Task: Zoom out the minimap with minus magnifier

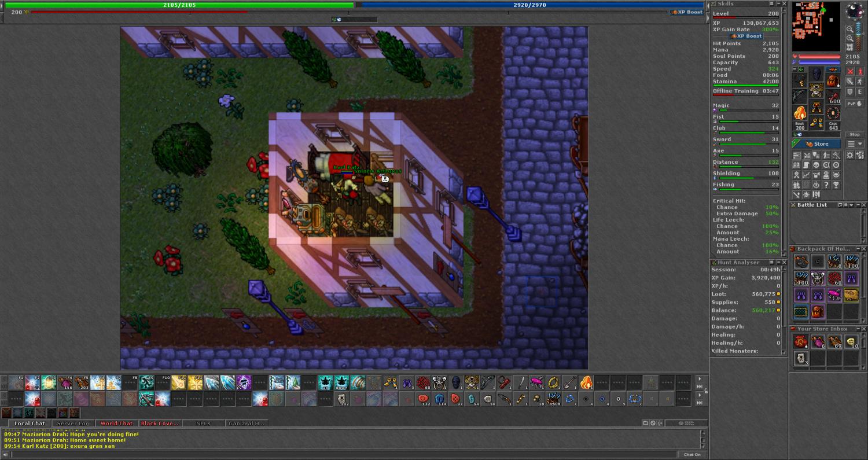Action: pyautogui.click(x=850, y=29)
